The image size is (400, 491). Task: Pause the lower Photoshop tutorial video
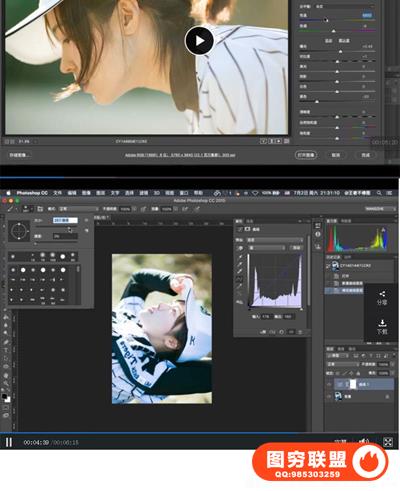[x=9, y=442]
